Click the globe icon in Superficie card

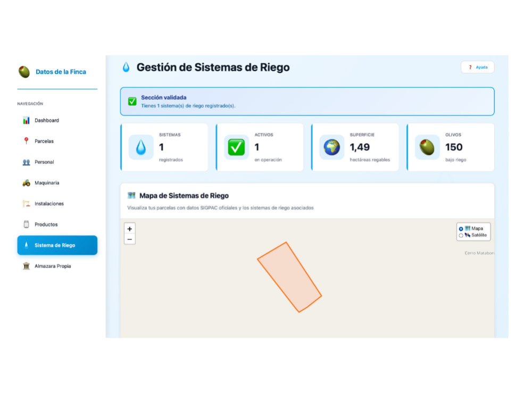tap(331, 147)
